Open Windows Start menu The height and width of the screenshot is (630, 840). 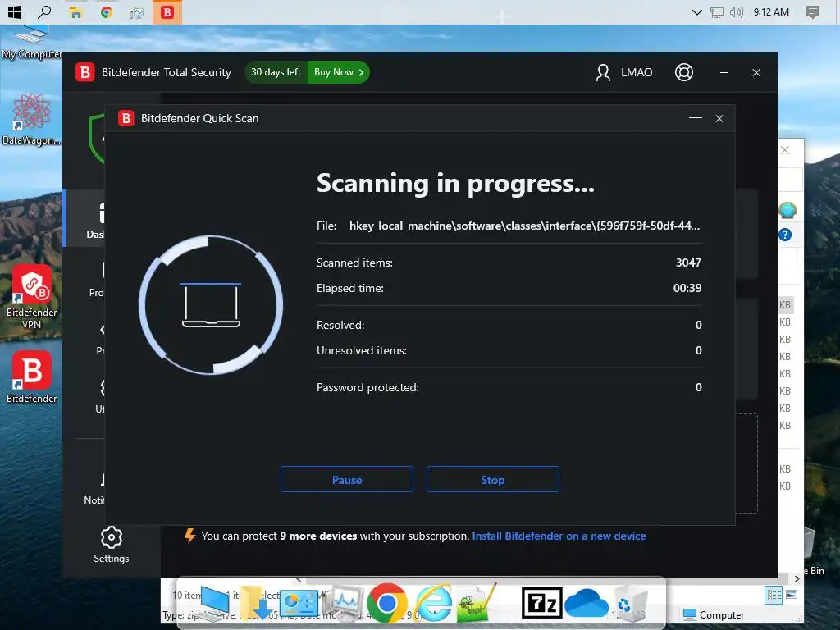(15, 11)
